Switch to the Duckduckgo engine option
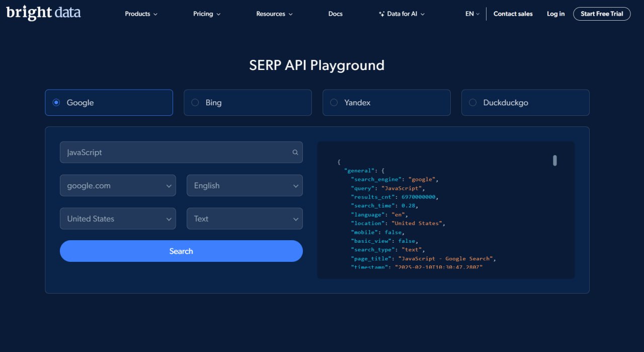Screen dimensions: 644x352 click(525, 103)
